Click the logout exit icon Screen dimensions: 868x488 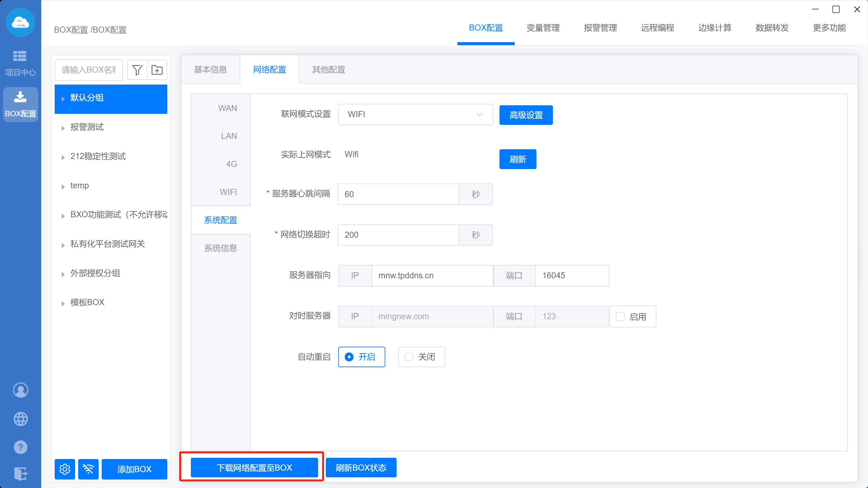(x=20, y=474)
